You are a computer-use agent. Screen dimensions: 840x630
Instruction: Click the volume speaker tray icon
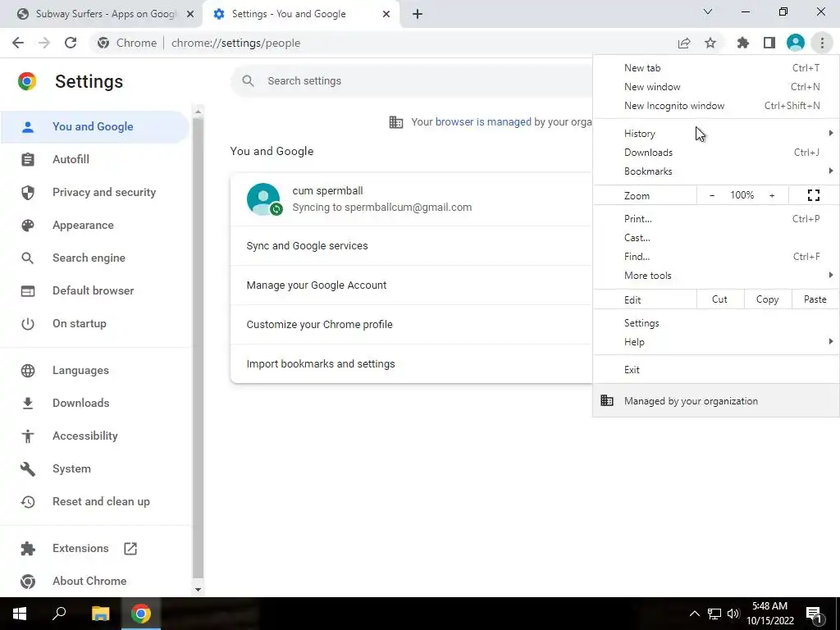coord(733,614)
